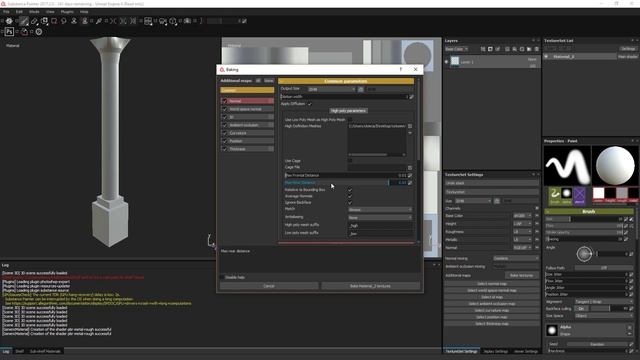Image resolution: width=640 pixels, height=360 pixels.
Task: Click the Substance Source plugin icon
Action: click(x=39, y=31)
